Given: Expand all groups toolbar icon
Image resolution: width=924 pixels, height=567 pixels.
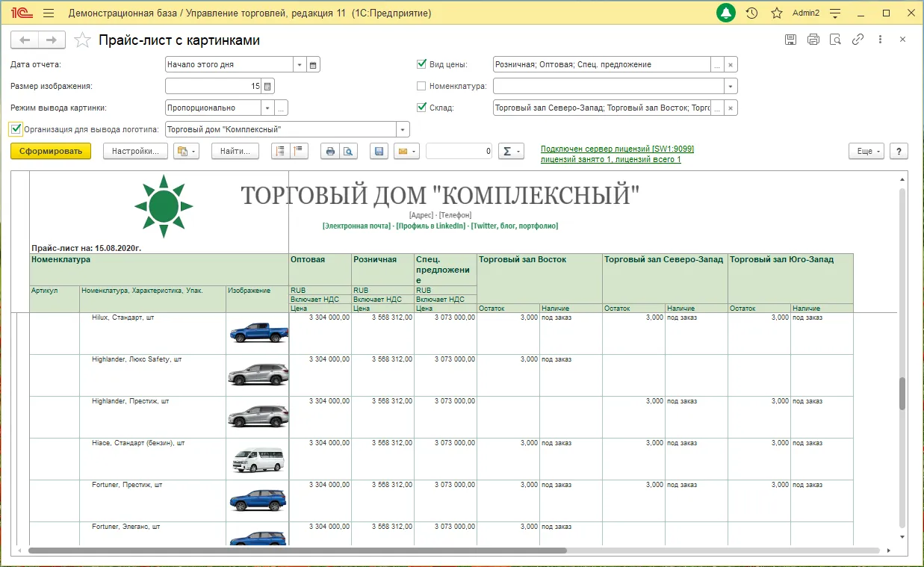Looking at the screenshot, I should point(280,151).
